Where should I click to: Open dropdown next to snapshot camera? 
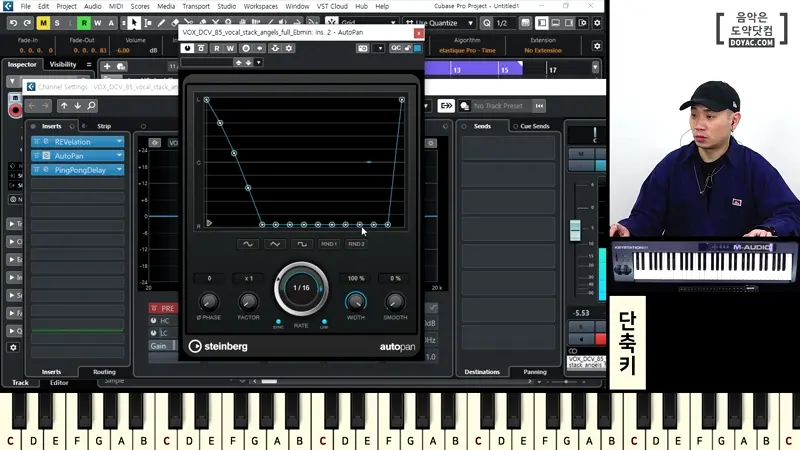pyautogui.click(x=379, y=48)
